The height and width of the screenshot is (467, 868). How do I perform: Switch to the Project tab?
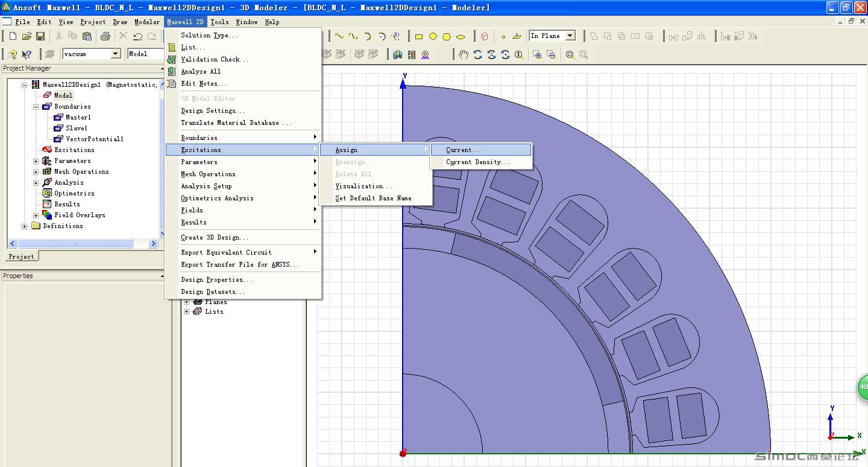tap(21, 256)
